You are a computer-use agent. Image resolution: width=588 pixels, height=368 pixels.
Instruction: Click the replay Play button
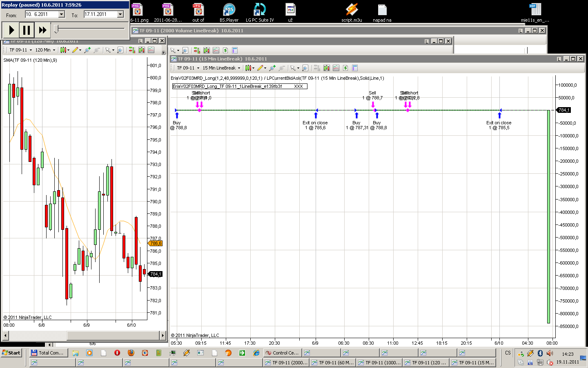pyautogui.click(x=11, y=30)
